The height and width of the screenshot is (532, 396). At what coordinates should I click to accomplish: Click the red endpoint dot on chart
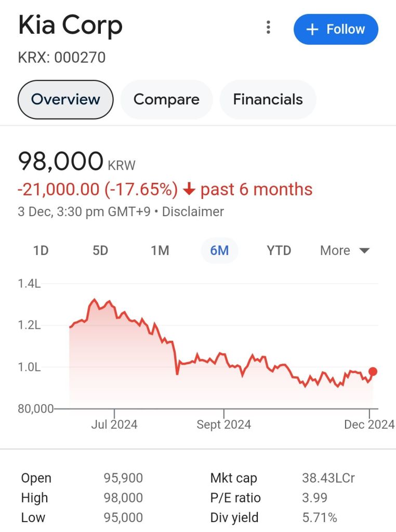point(373,371)
